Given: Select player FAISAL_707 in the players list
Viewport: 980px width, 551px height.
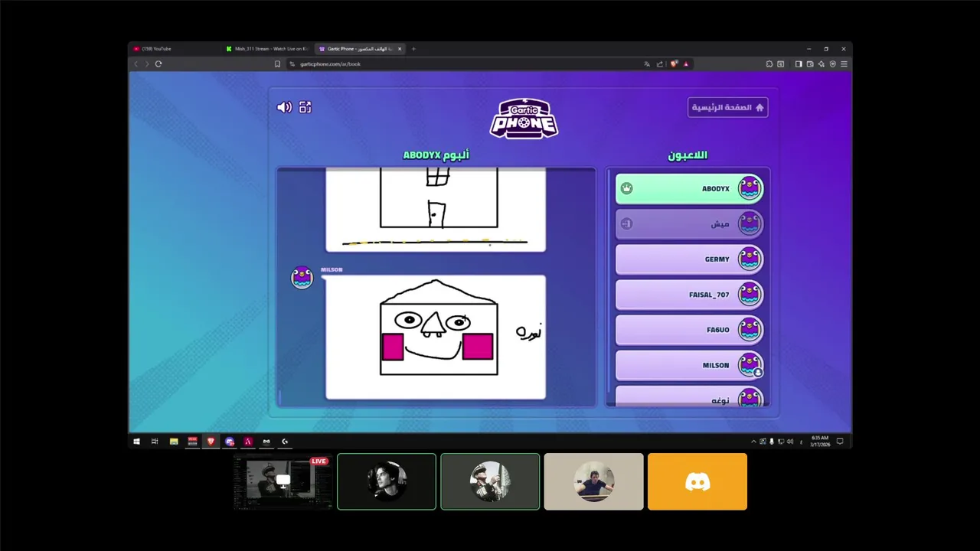Looking at the screenshot, I should pyautogui.click(x=689, y=295).
